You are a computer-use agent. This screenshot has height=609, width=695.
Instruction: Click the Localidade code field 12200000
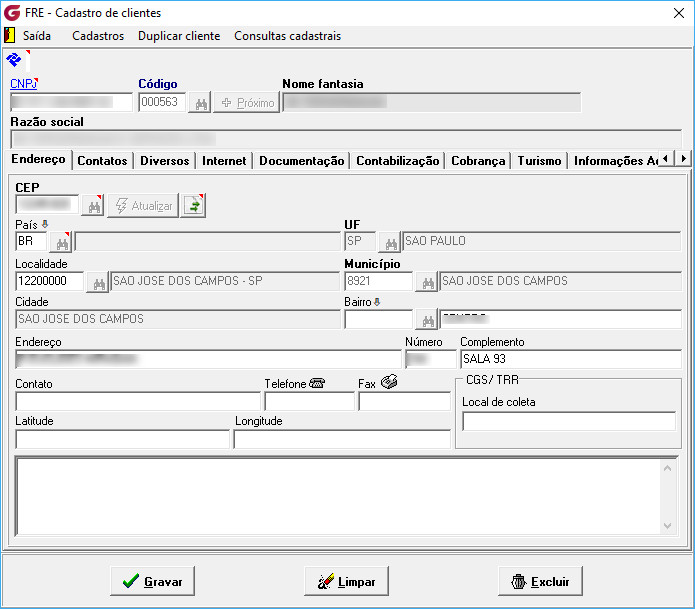pos(50,281)
